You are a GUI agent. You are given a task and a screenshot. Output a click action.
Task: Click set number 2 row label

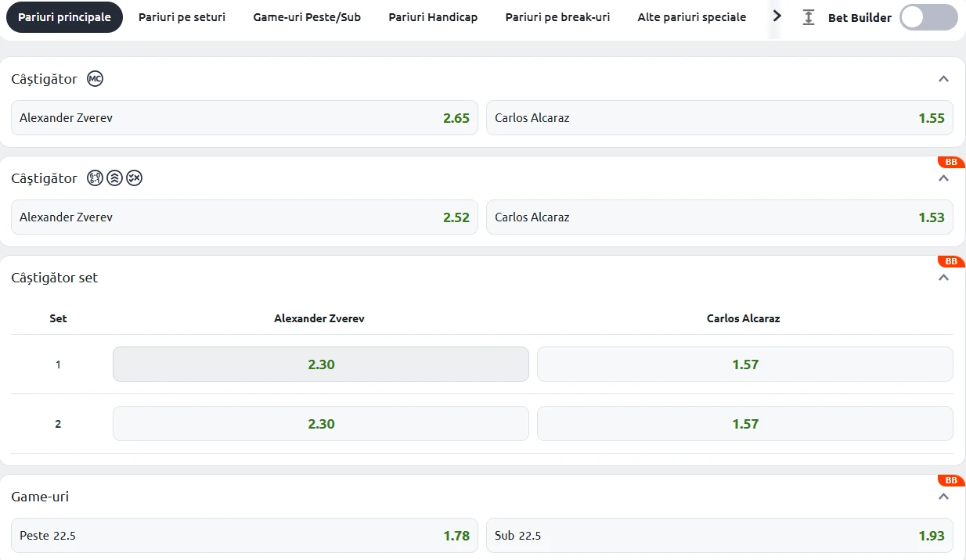[58, 424]
